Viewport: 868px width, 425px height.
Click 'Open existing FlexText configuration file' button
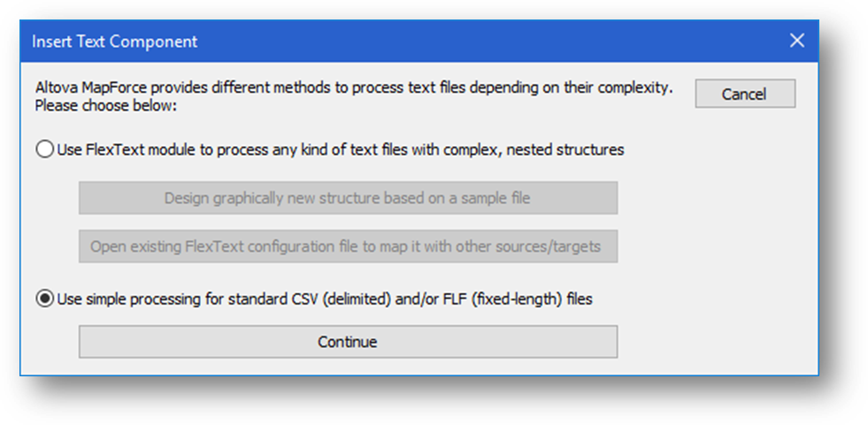click(x=348, y=246)
